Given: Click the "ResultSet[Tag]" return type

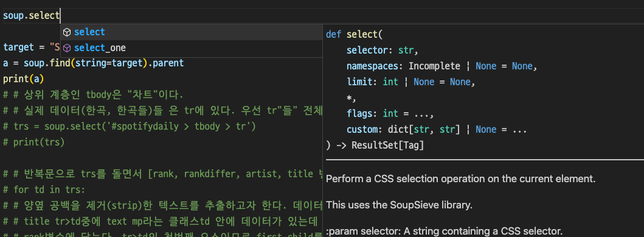Looking at the screenshot, I should point(387,145).
